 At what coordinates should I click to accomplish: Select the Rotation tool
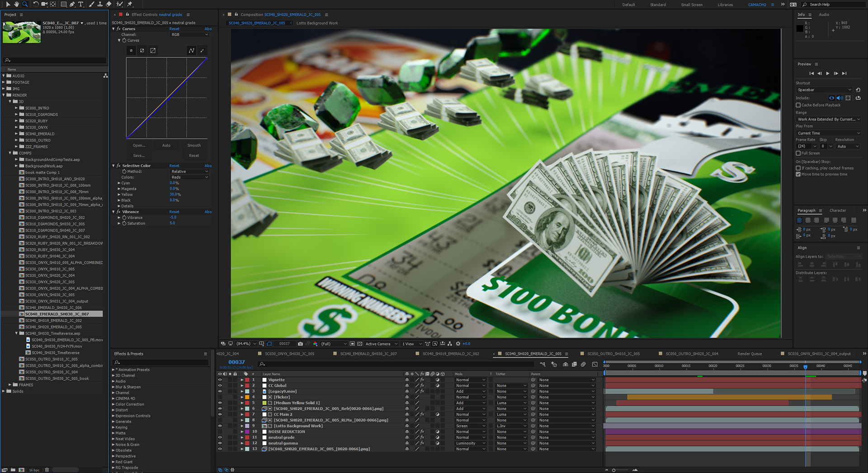pos(36,4)
